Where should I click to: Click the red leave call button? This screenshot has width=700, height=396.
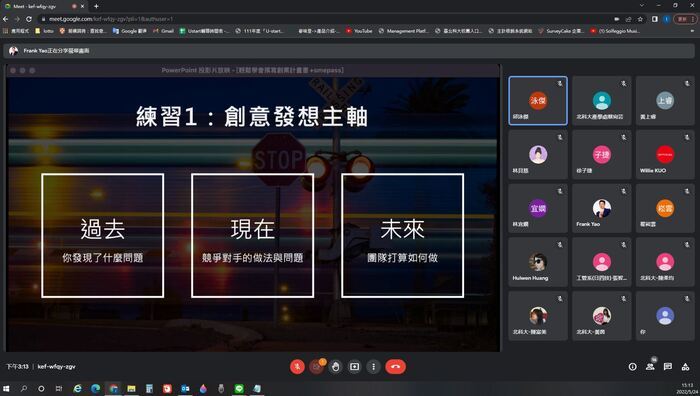[395, 367]
